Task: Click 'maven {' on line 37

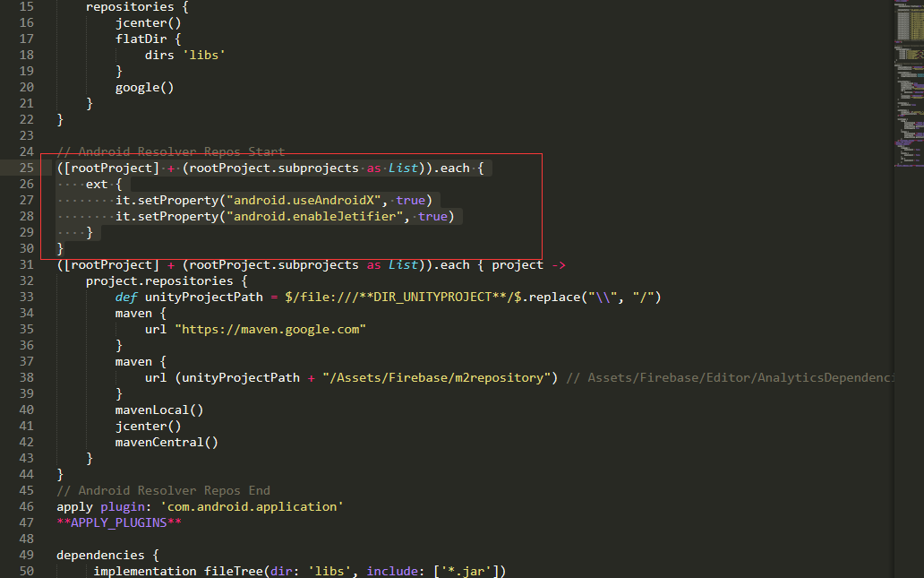Action: pyautogui.click(x=141, y=361)
